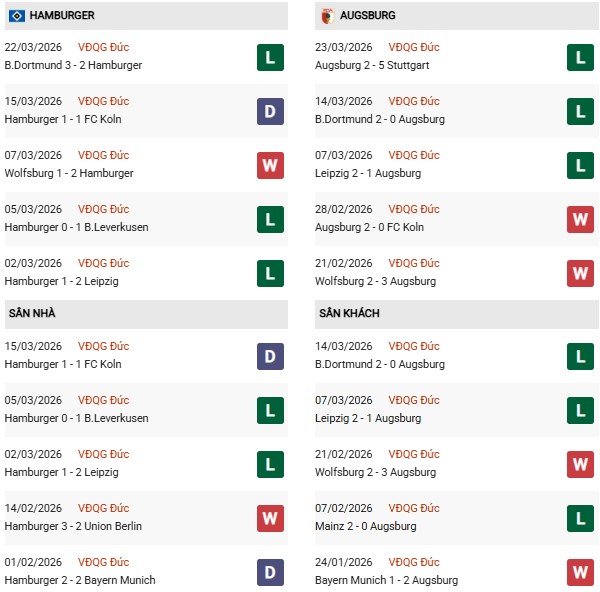
Task: Open VĐQG Đức link for 23/03/2026 match
Action: [x=414, y=48]
